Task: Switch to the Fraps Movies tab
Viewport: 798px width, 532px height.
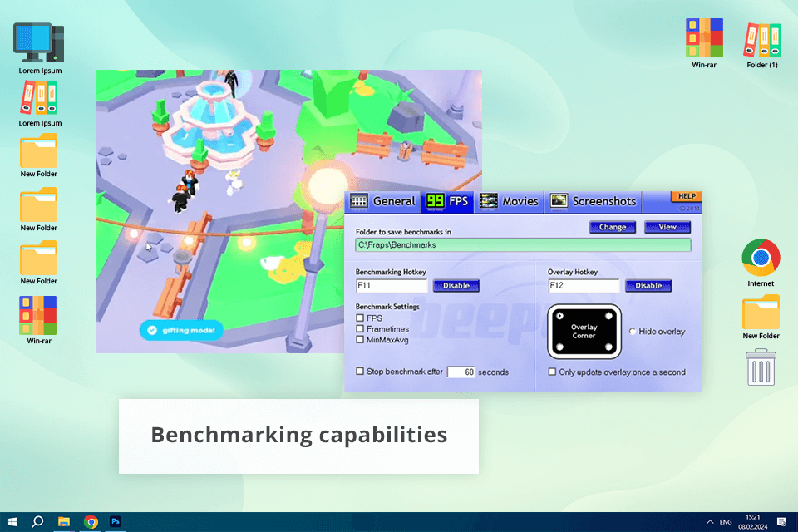Action: [509, 202]
